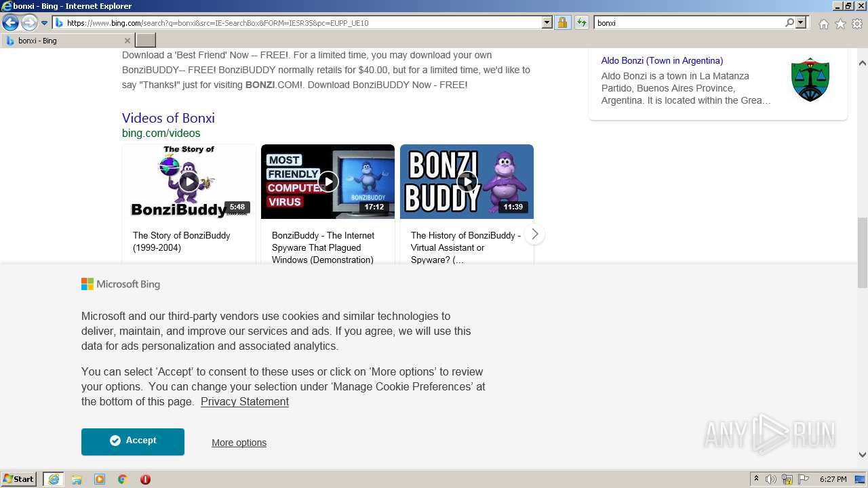Click the 11:39 duration badge
Screen dimensions: 868x488
(x=513, y=207)
